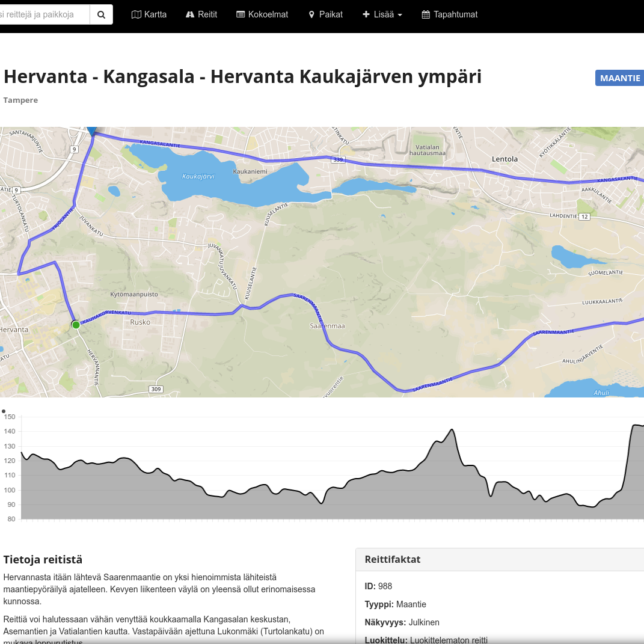Screen dimensions: 644x644
Task: Click the road 309 shield on the map
Action: click(x=156, y=390)
